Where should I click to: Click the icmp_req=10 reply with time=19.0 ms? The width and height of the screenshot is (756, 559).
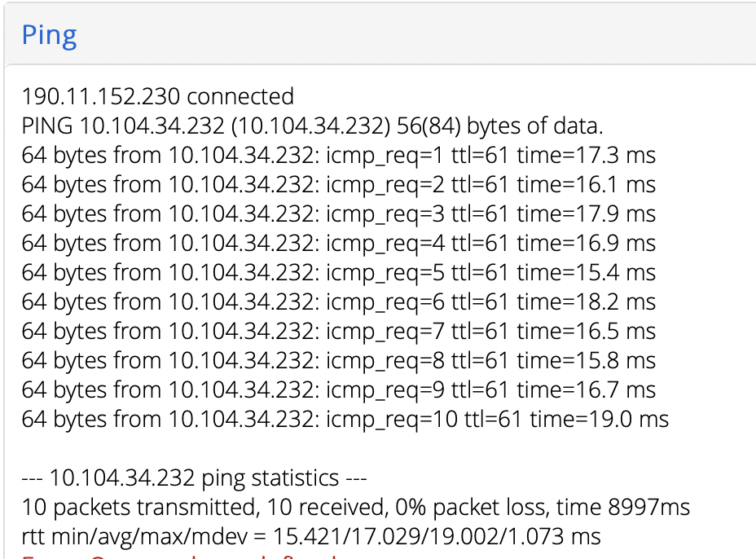click(x=345, y=419)
